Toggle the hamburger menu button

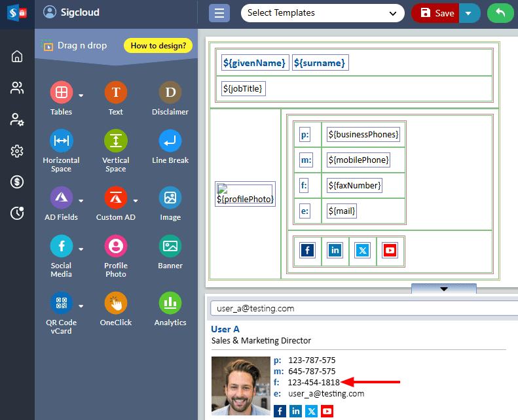coord(219,13)
